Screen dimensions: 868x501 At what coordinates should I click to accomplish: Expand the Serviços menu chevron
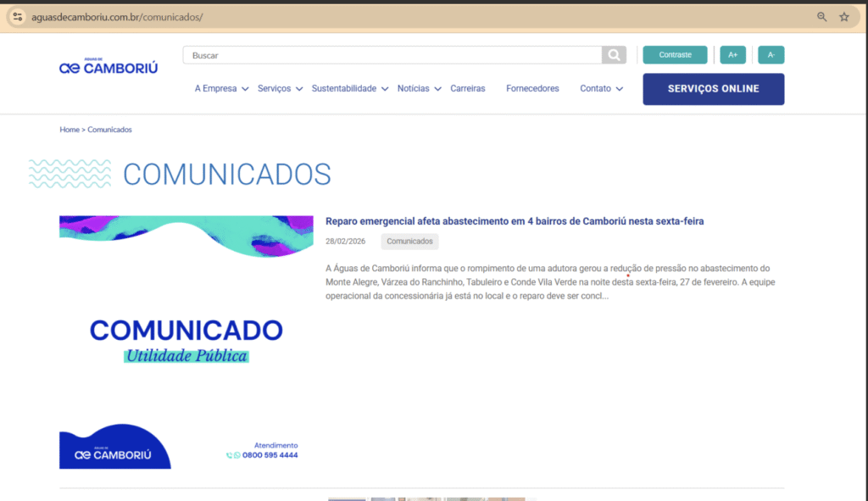pos(299,89)
